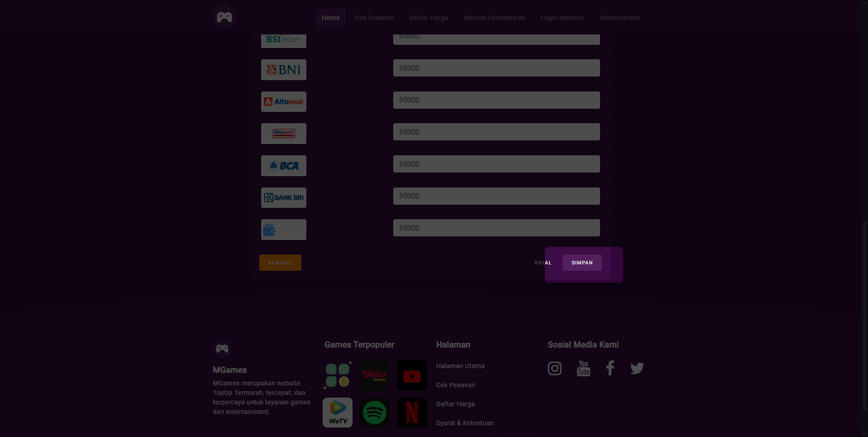This screenshot has height=437, width=868.
Task: Click the wallet payment icon
Action: click(x=284, y=230)
